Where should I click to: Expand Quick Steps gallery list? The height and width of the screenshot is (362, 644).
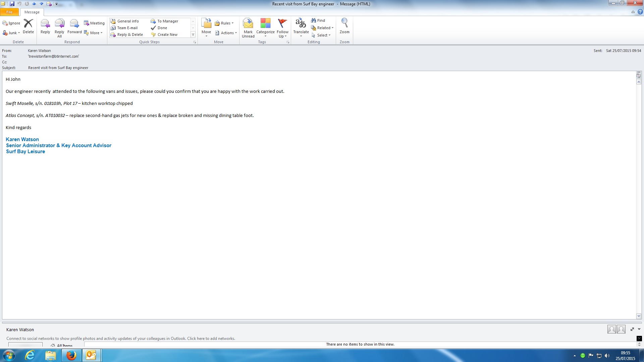tap(193, 35)
